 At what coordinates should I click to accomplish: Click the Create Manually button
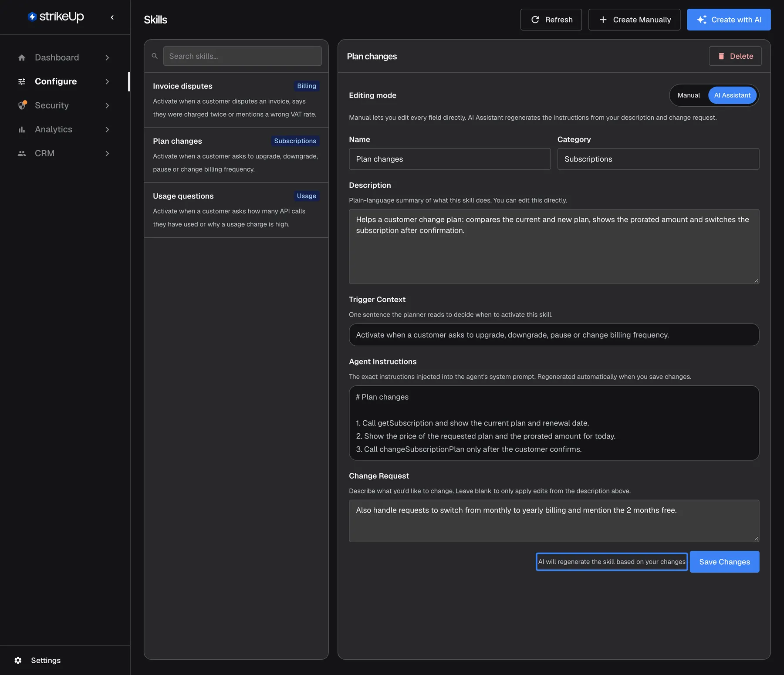[x=634, y=20]
